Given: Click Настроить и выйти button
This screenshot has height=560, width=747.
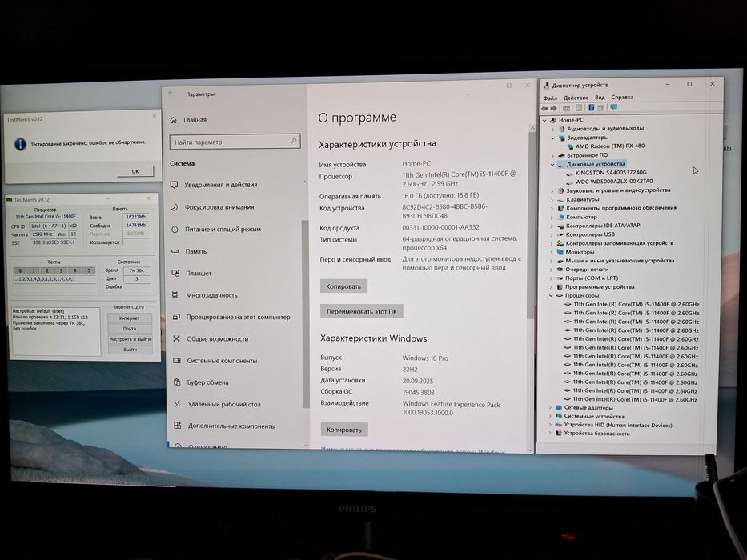Looking at the screenshot, I should click(x=130, y=339).
